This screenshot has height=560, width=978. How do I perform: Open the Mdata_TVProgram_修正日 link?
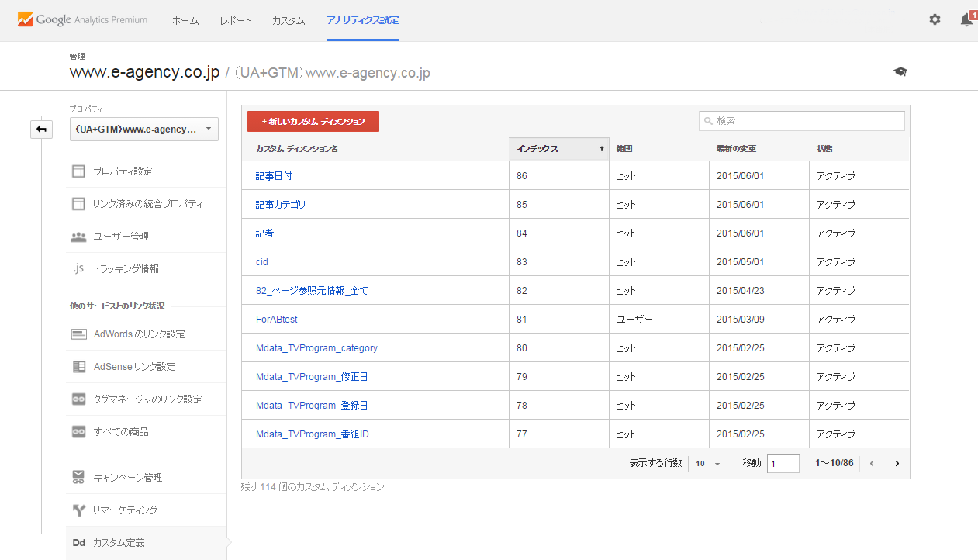click(x=312, y=377)
